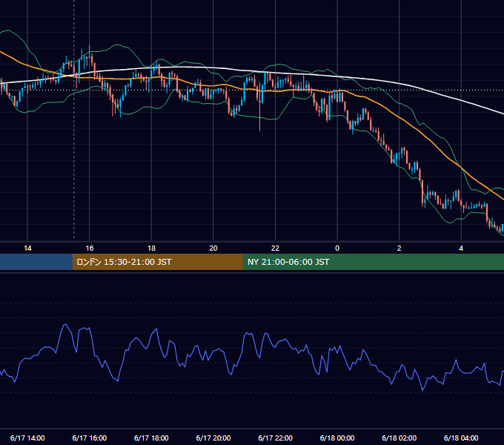This screenshot has height=445, width=504.
Task: Click the 6/17 14:00 date label
Action: tap(27, 438)
